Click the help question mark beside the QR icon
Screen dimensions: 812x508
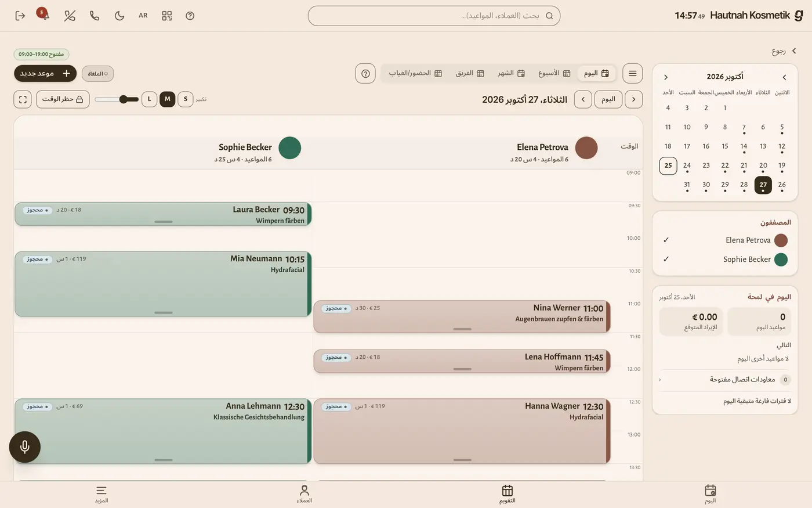[190, 16]
